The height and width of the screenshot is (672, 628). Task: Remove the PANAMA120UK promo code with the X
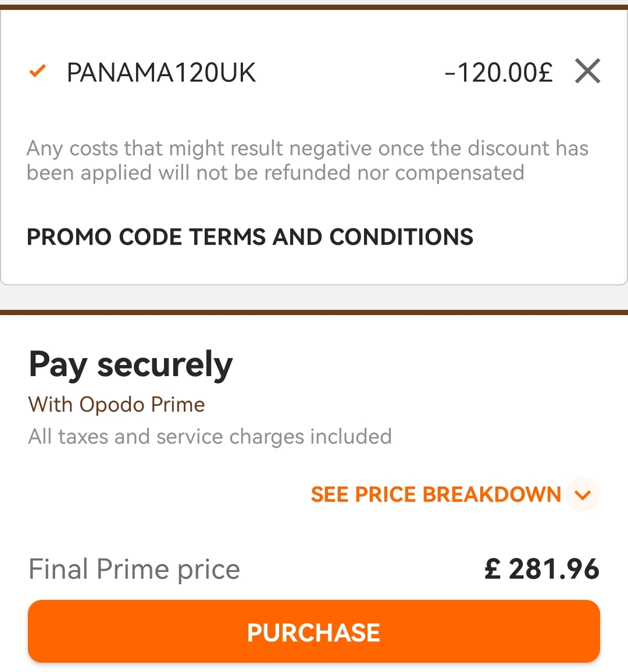[587, 71]
